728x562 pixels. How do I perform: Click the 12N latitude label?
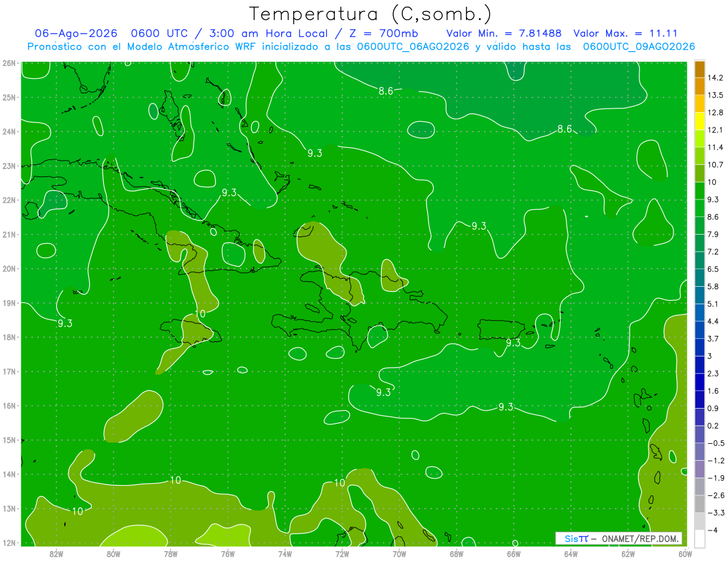click(8, 543)
